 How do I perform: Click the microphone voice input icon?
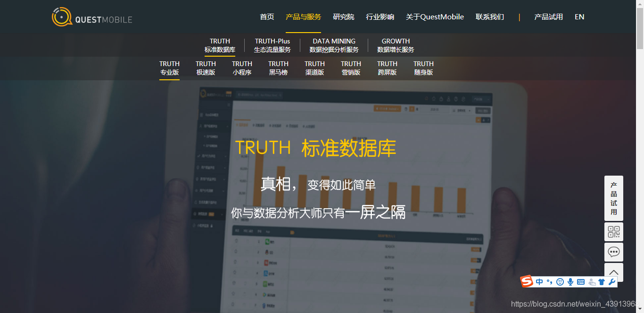coord(570,282)
